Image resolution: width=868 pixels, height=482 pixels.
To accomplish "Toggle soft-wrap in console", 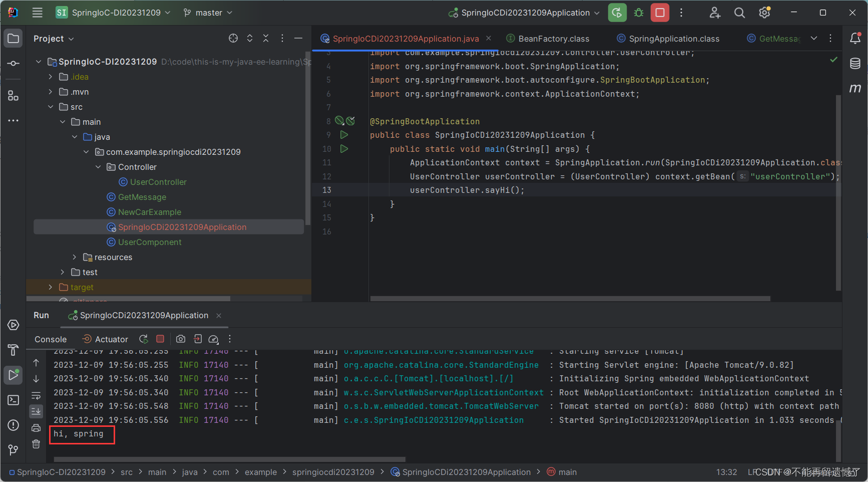I will (x=36, y=395).
